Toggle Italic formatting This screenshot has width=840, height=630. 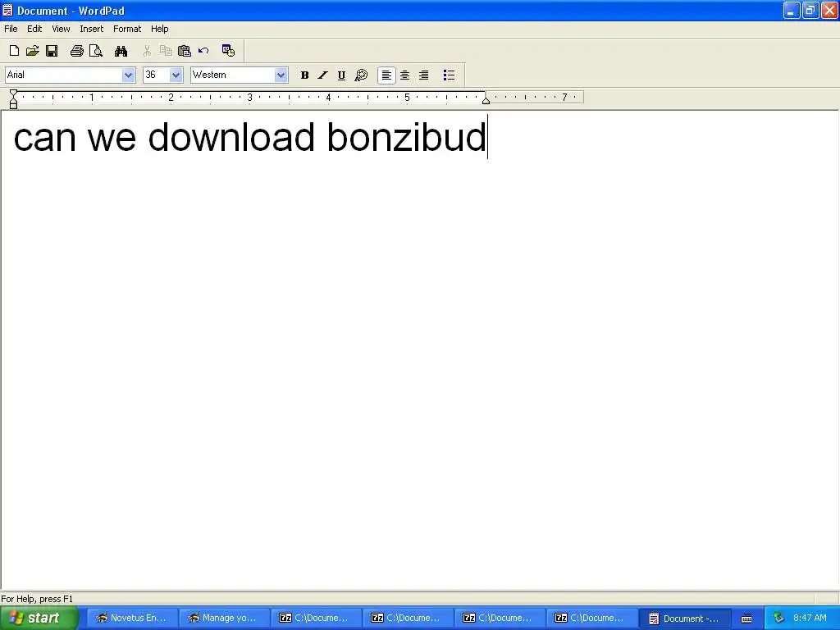click(x=322, y=75)
